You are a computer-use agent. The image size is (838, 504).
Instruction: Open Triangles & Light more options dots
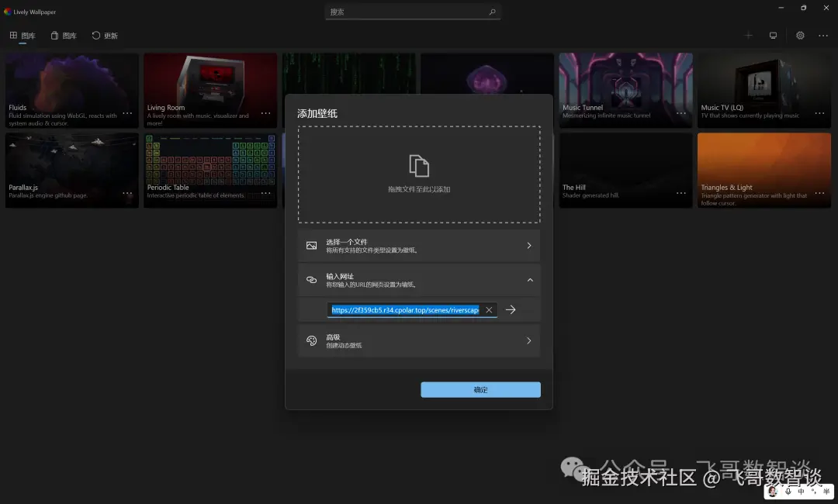tap(819, 193)
